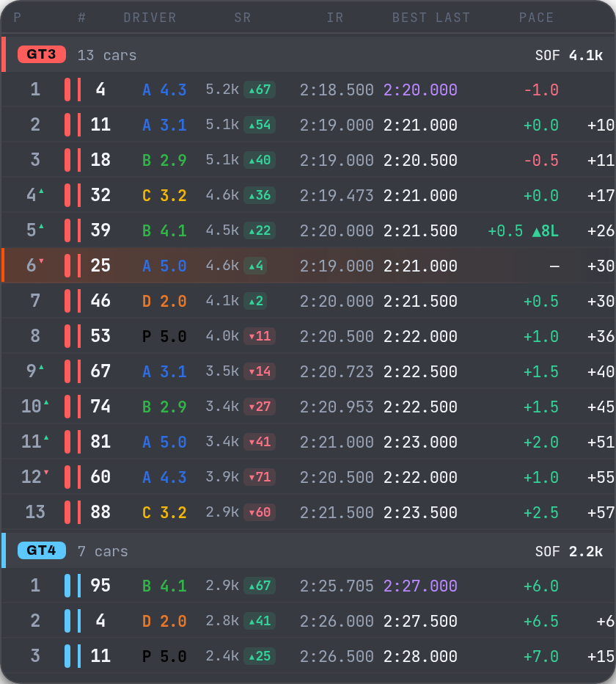
Task: Click the red class color bar for car 18
Action: point(67,160)
